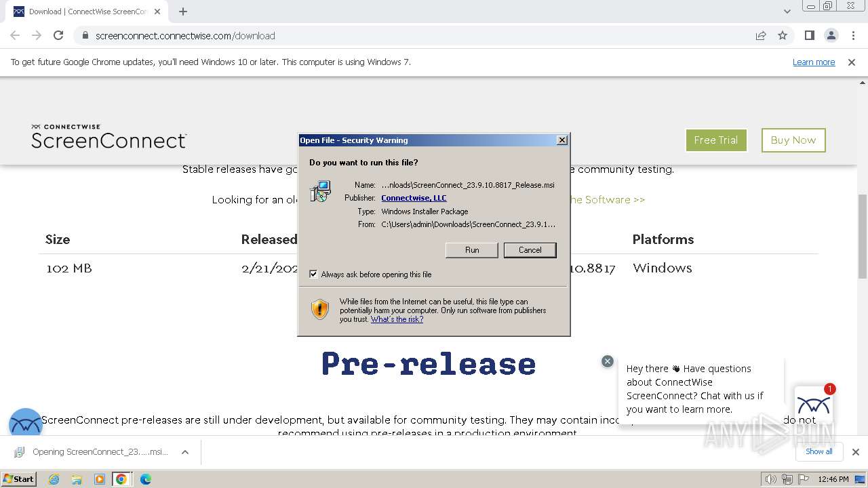Viewport: 868px width, 488px height.
Task: Close the Open File Security Warning dialog
Action: pos(562,140)
